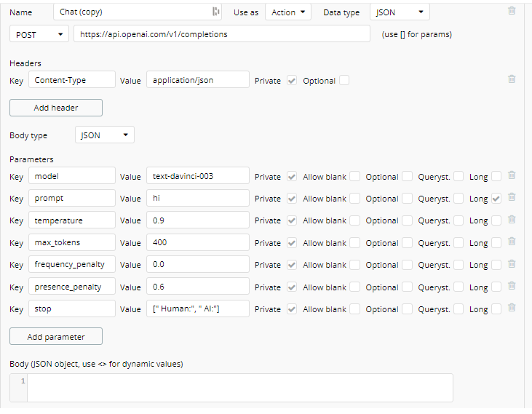The width and height of the screenshot is (532, 414).
Task: Change the POST request method dropdown
Action: pos(39,34)
